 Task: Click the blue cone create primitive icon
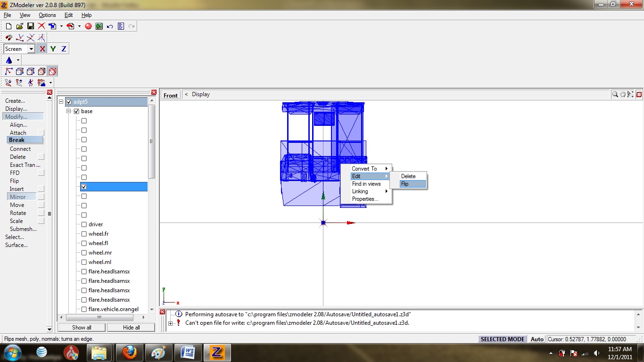9,60
